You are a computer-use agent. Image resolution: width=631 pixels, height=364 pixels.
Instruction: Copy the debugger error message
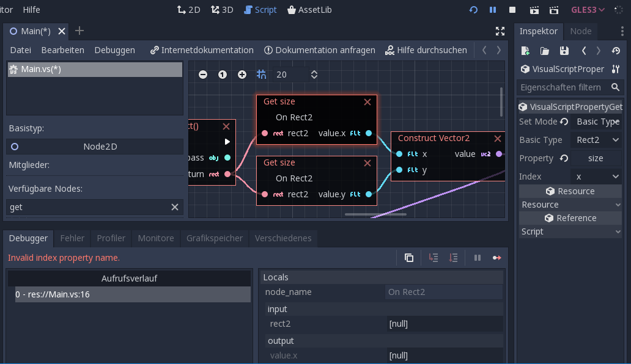coord(408,257)
